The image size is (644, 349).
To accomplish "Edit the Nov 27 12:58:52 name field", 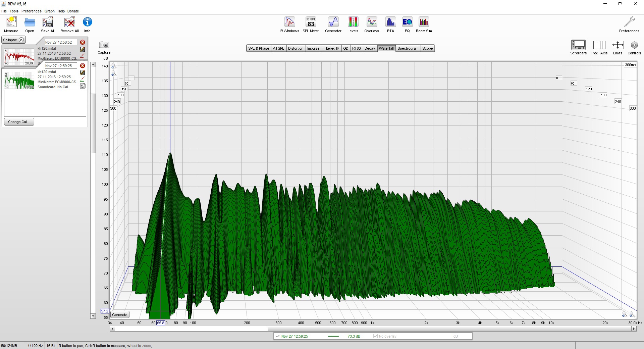I will coord(61,42).
